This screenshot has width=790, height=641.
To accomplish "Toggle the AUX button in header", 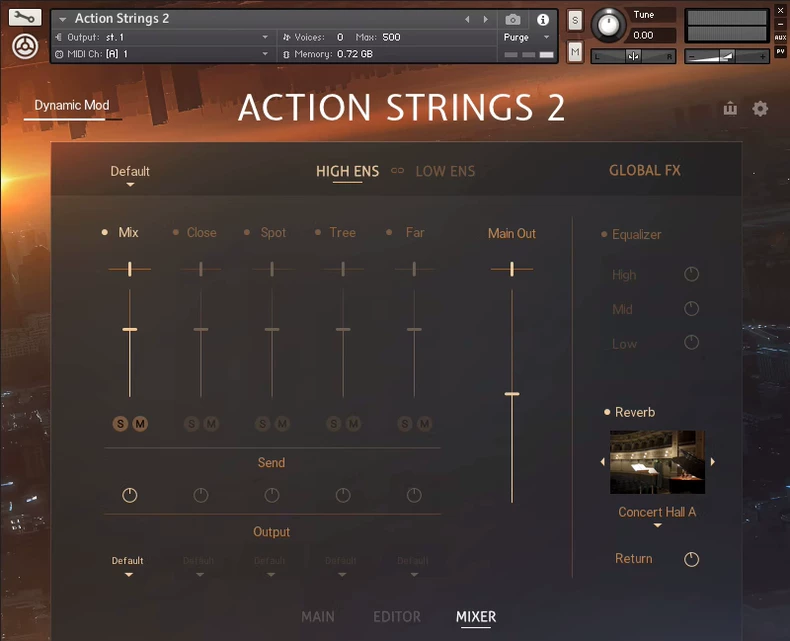I will (780, 37).
